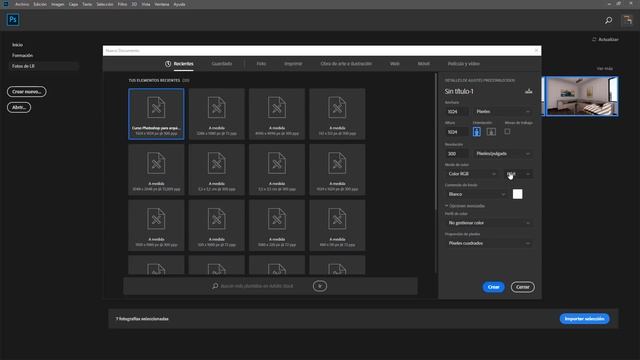Click the Sin título-1 document name field

(459, 91)
